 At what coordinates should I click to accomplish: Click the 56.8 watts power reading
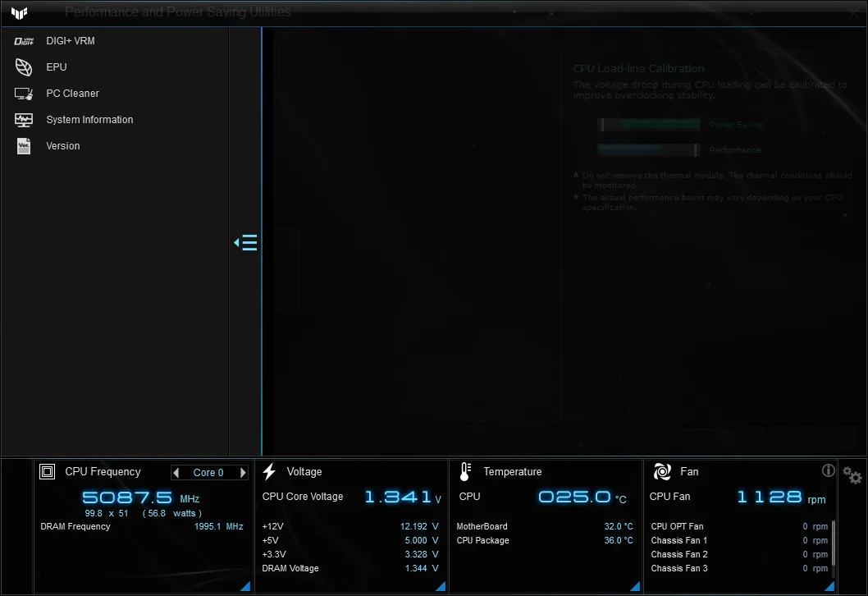pos(172,513)
